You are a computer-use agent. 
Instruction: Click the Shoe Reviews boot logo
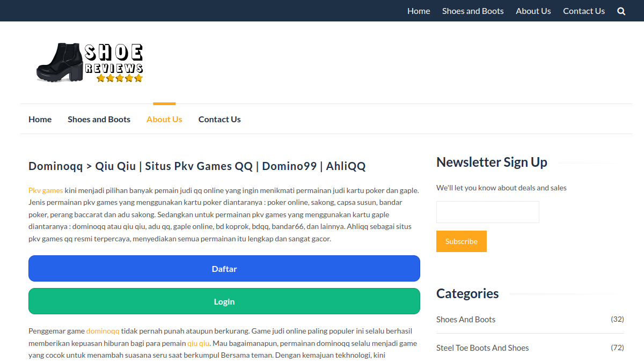click(x=90, y=63)
